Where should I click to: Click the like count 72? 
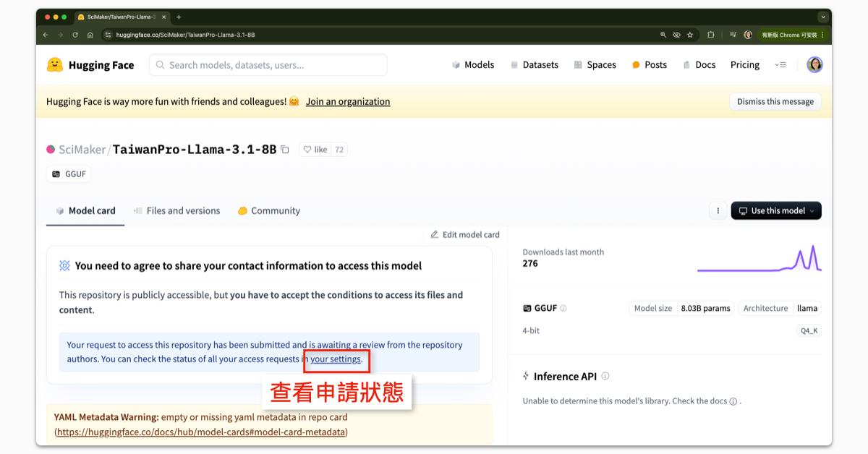(339, 150)
